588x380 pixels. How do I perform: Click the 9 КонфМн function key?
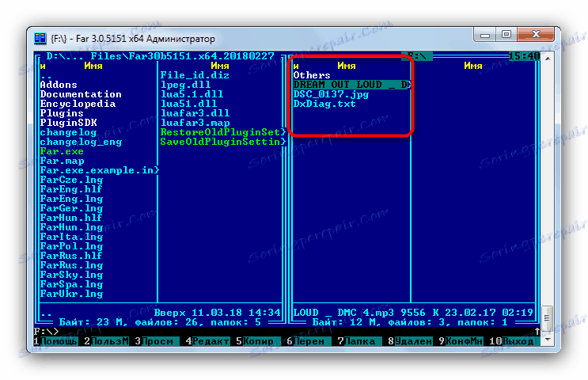461,341
